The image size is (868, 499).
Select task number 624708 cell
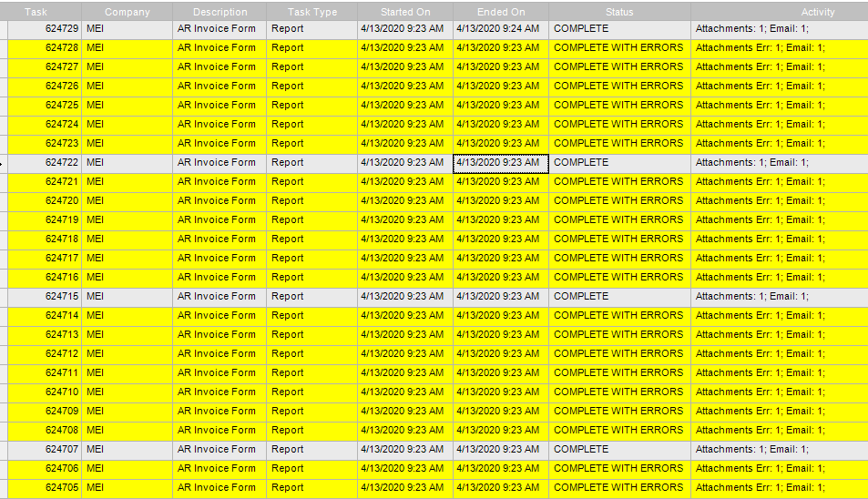click(x=45, y=431)
